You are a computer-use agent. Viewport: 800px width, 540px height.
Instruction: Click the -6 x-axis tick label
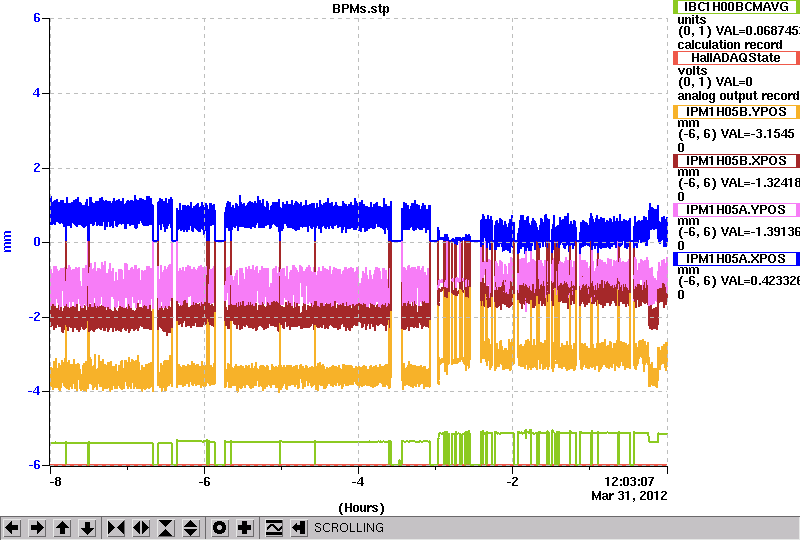(x=204, y=482)
